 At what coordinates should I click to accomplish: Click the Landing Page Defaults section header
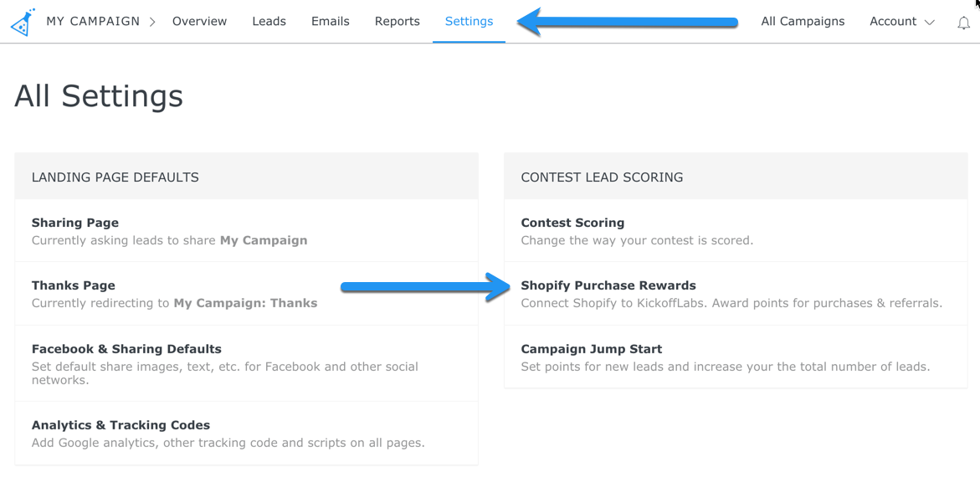115,177
